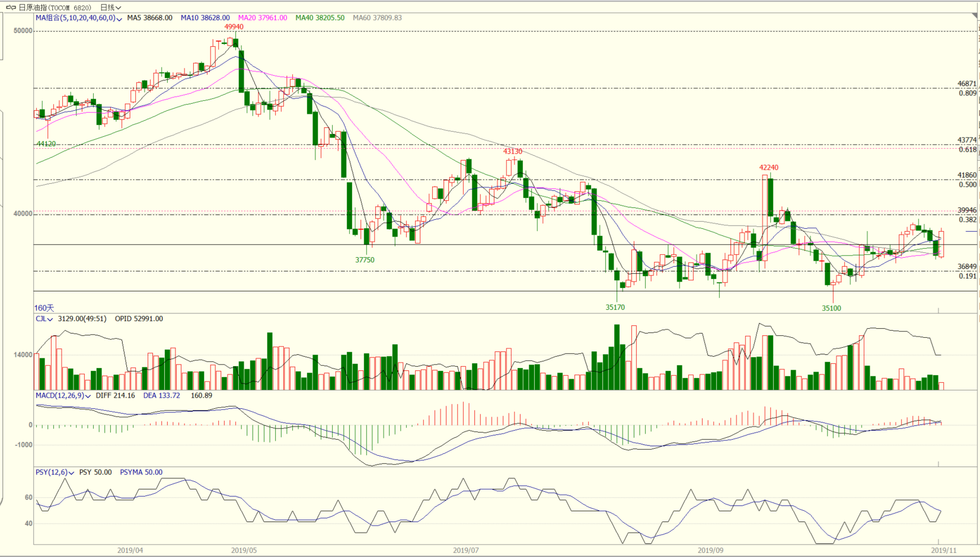Select the last volume bar in the CJL panel
The width and height of the screenshot is (980, 557).
(x=941, y=386)
